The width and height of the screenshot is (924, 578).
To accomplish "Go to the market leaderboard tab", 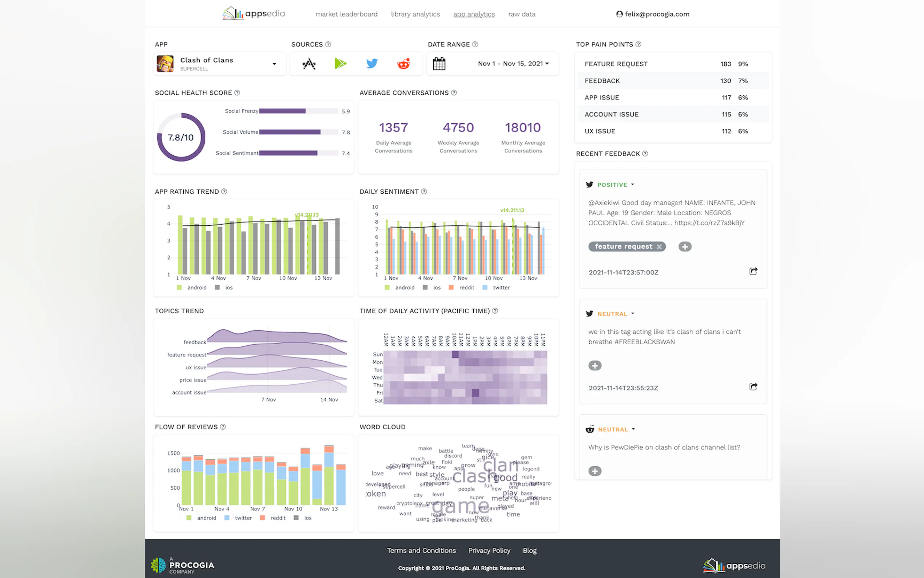I will coord(346,14).
